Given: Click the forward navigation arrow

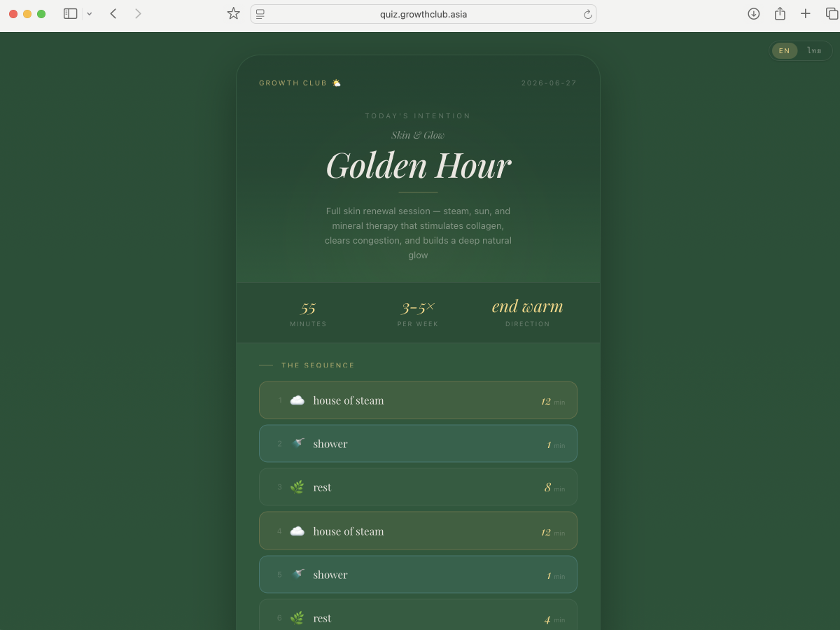Looking at the screenshot, I should [138, 13].
